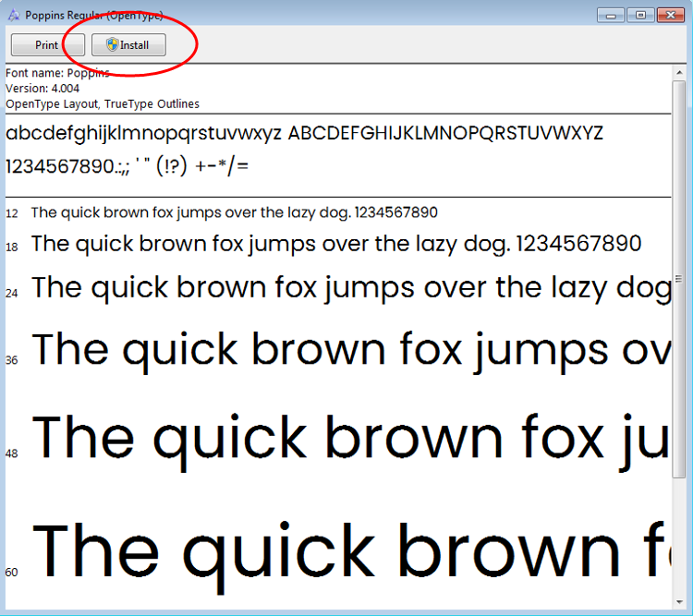This screenshot has height=616, width=693.
Task: Click the '60' size label
Action: point(12,573)
